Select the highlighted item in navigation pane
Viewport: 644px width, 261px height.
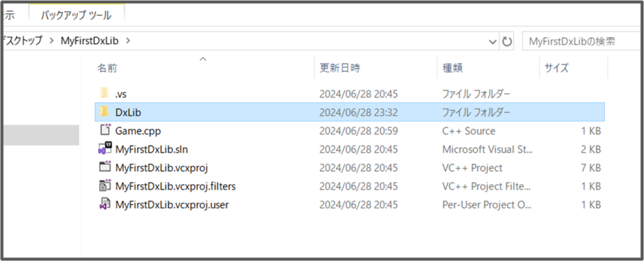click(39, 135)
